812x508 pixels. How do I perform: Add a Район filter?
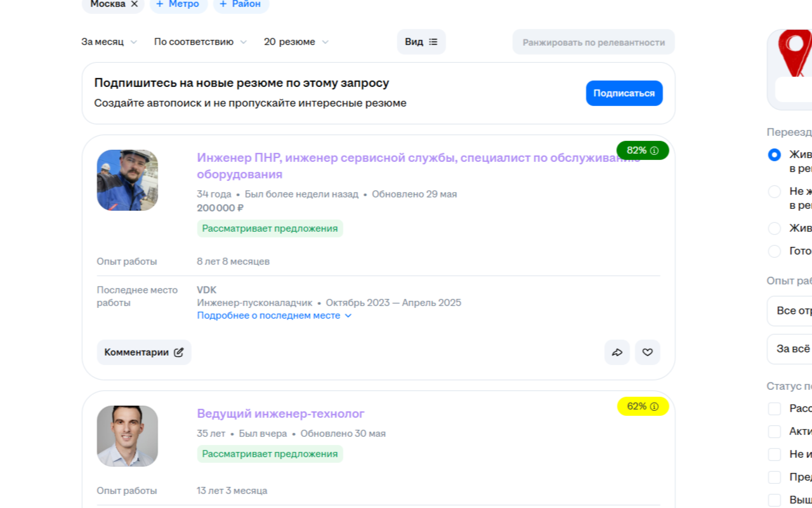241,4
